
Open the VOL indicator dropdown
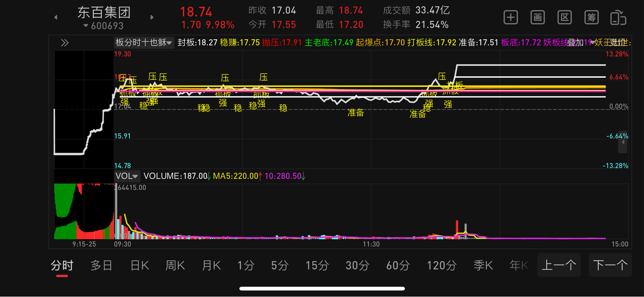pyautogui.click(x=126, y=176)
